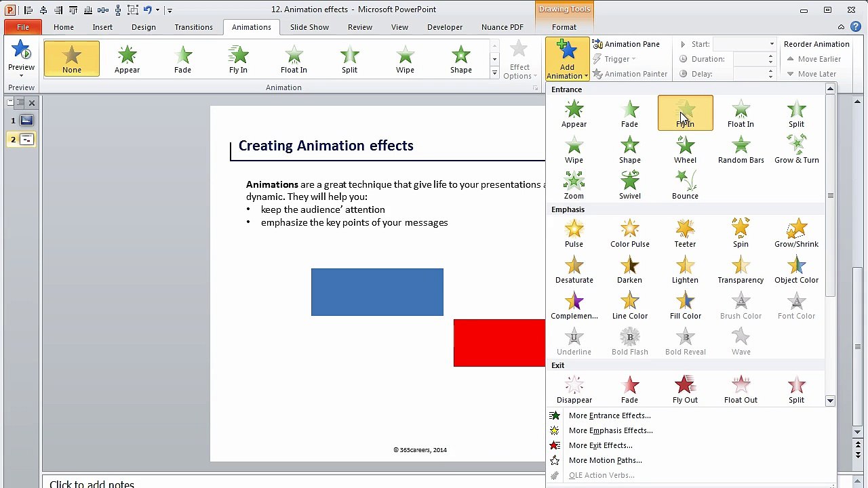Choose Grow & Turn entrance effect
Screen dimensions: 868x488
(x=796, y=149)
